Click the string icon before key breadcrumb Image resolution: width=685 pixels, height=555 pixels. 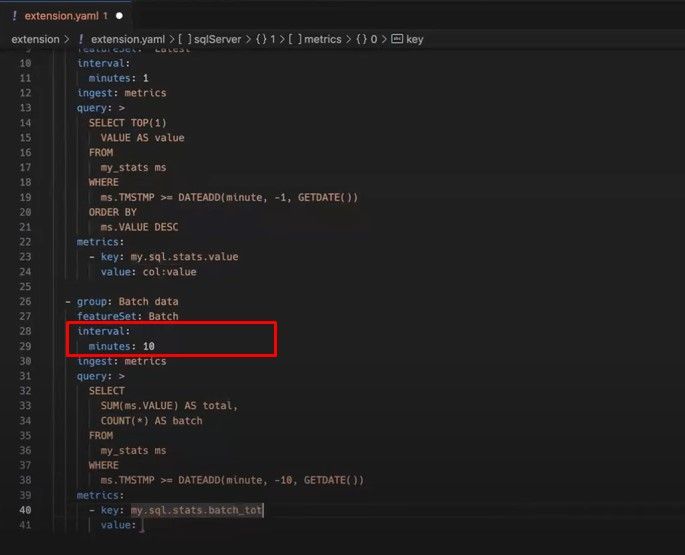[x=396, y=39]
